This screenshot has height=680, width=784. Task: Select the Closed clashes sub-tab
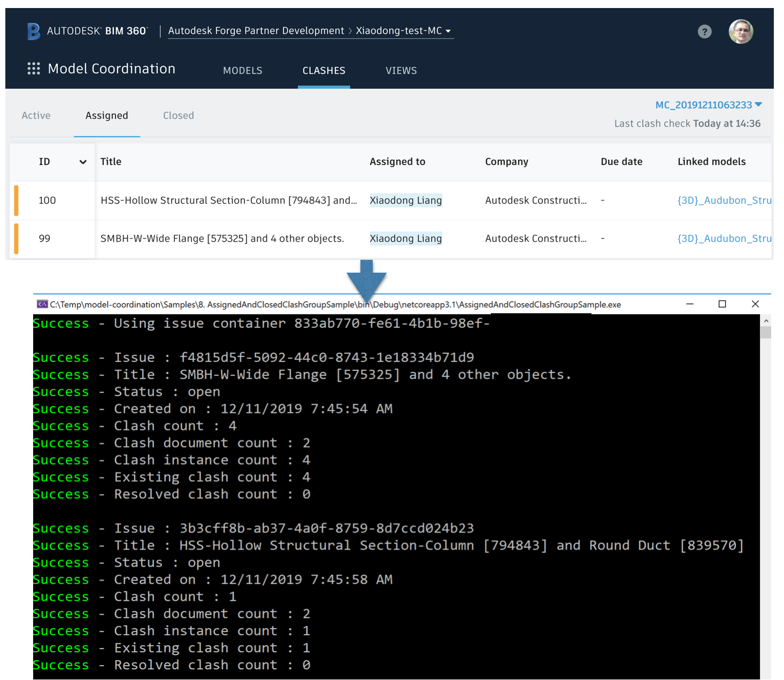point(179,115)
